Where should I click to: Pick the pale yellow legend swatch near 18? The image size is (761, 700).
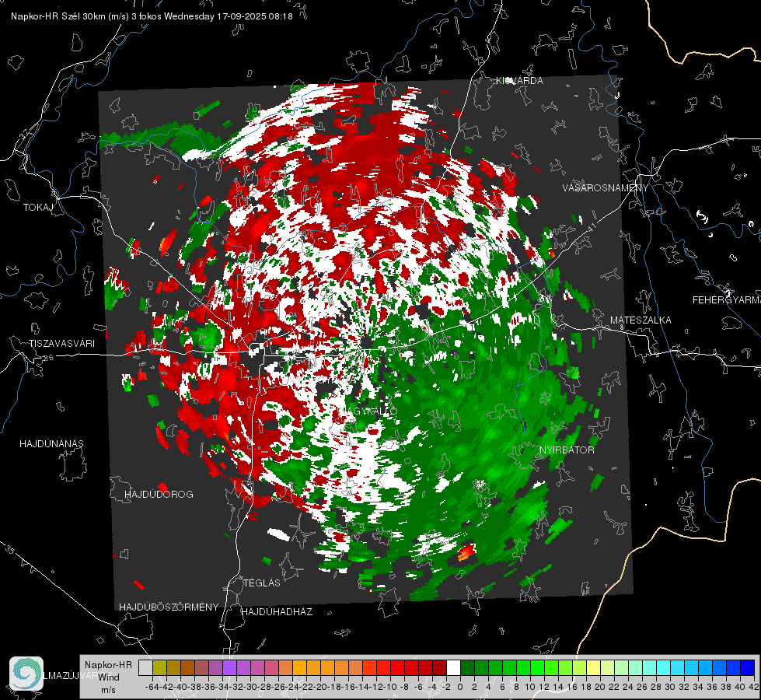point(594,668)
